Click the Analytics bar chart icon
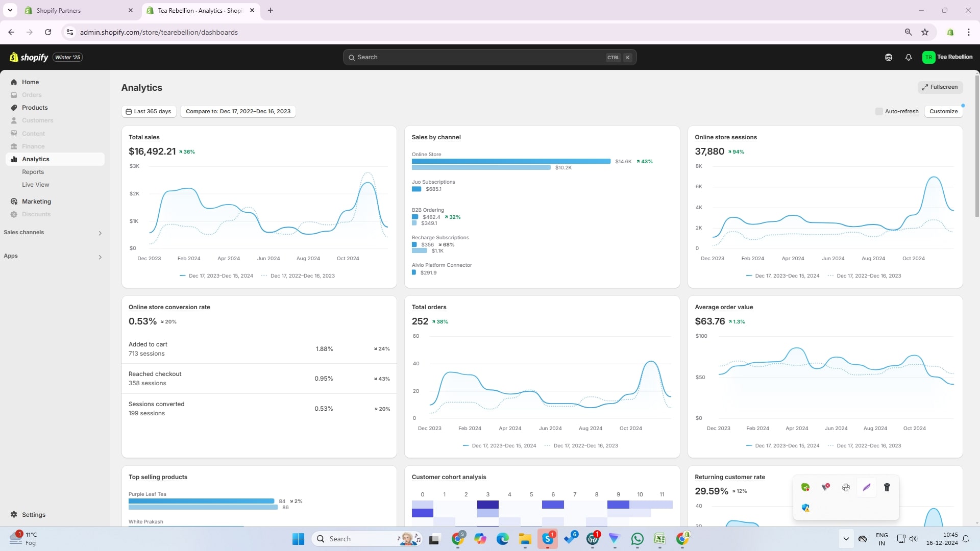Viewport: 980px width, 551px height. [x=14, y=159]
